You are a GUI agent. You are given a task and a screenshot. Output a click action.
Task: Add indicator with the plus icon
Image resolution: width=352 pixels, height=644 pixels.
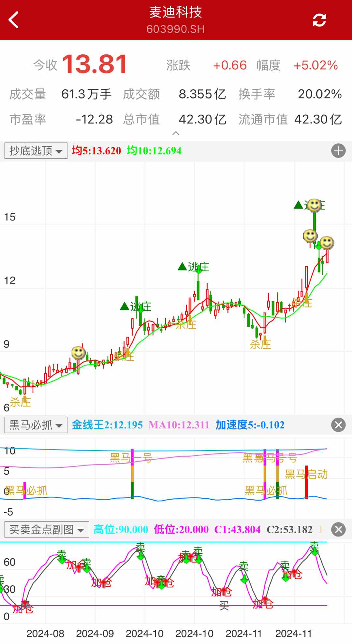click(338, 151)
